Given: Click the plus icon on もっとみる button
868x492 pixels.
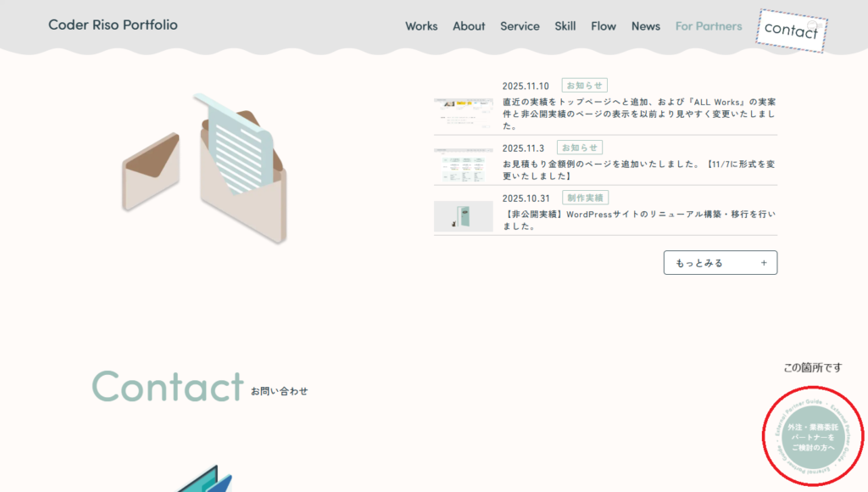Looking at the screenshot, I should (764, 263).
